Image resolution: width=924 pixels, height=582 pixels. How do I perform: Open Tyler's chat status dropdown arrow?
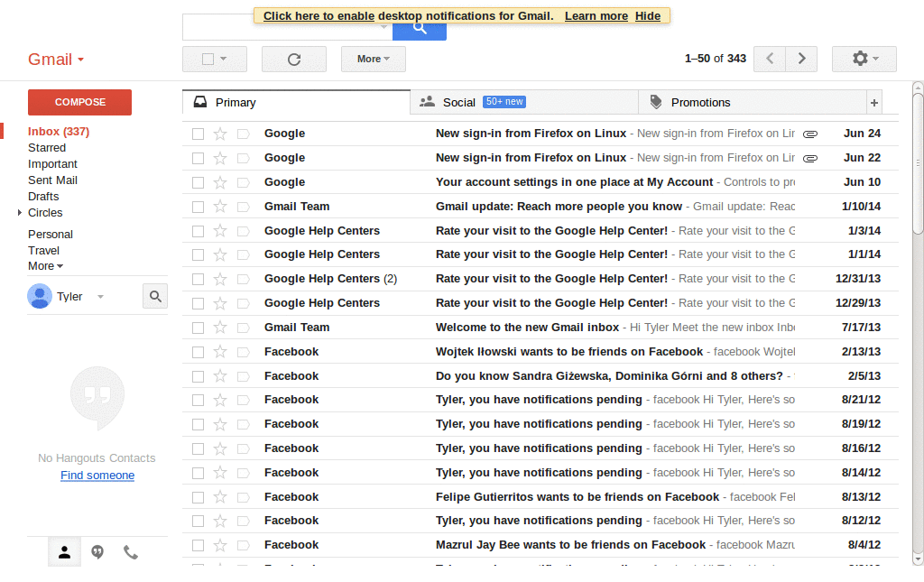tap(101, 297)
